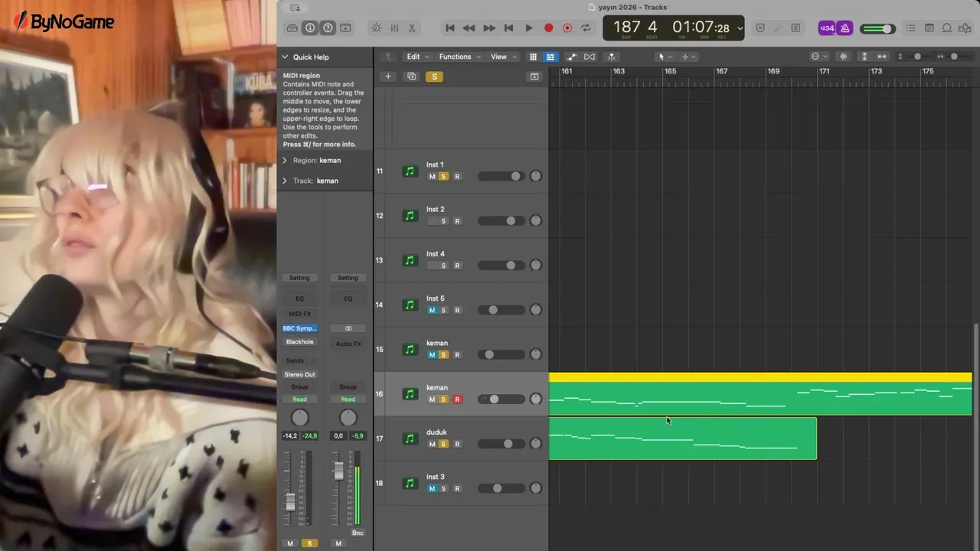This screenshot has width=980, height=551.
Task: Open the Note Pads icon
Action: pyautogui.click(x=929, y=28)
